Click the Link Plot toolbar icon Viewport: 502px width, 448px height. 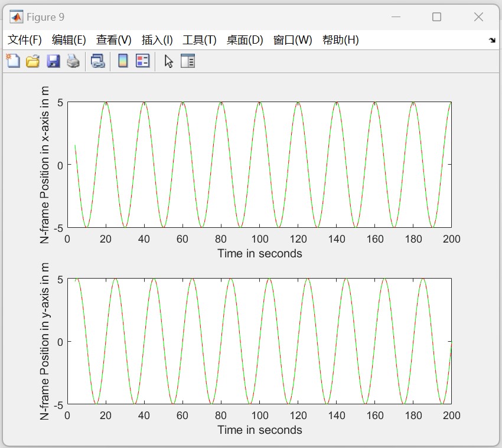click(x=98, y=61)
